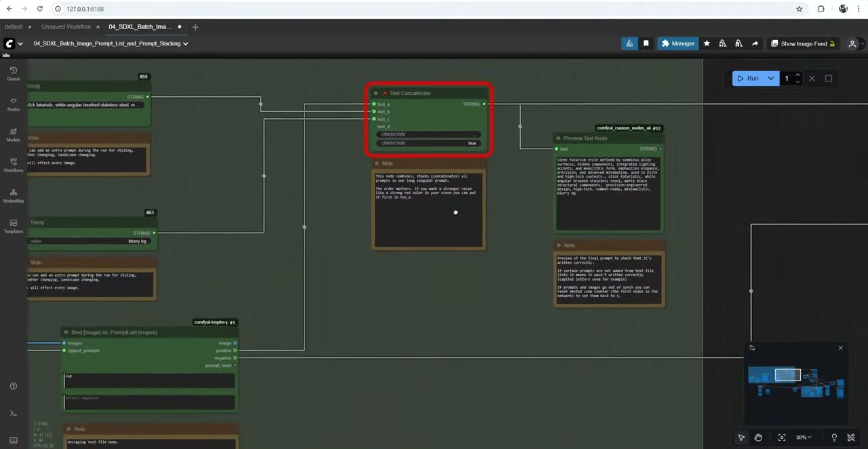Click the help question-mark icon in sidebar
The image size is (868, 449).
(14, 386)
